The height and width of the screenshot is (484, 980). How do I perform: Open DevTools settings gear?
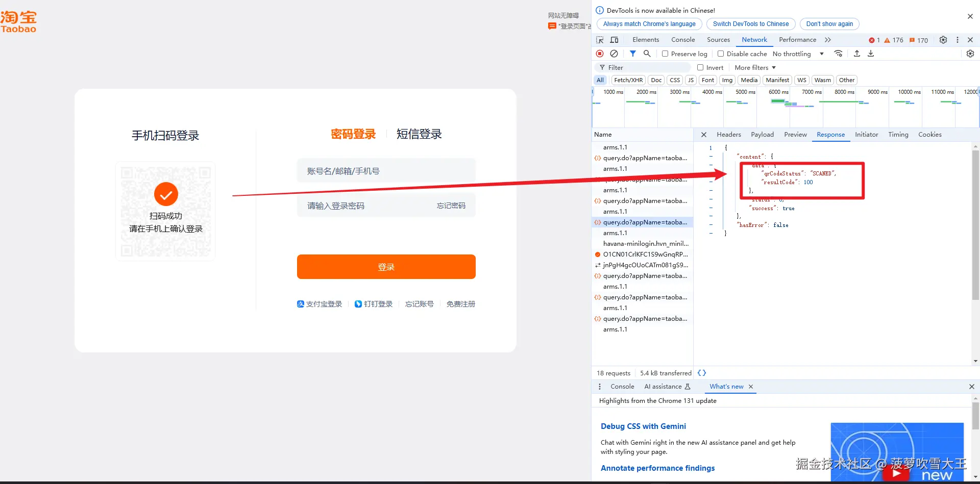coord(943,40)
